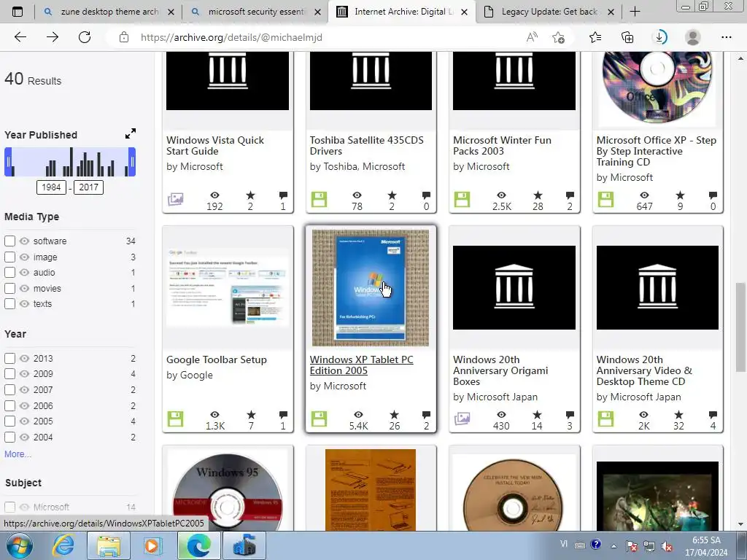Open Action Center flag in tray

point(632,545)
